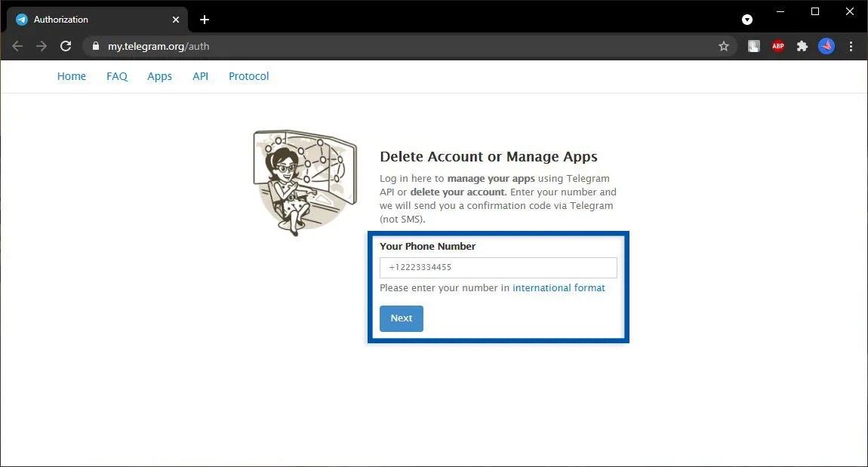Click the browser back arrow
Viewport: 868px width, 467px height.
[17, 46]
